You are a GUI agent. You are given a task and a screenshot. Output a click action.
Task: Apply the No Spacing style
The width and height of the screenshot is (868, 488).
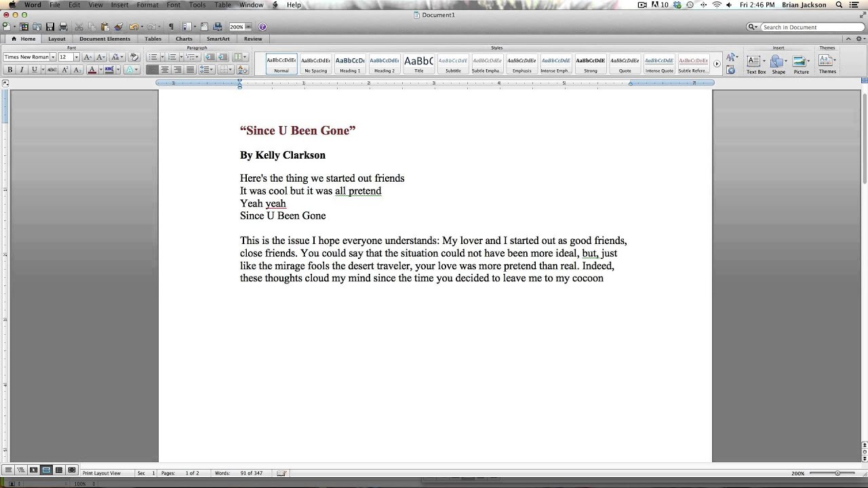[x=316, y=64]
